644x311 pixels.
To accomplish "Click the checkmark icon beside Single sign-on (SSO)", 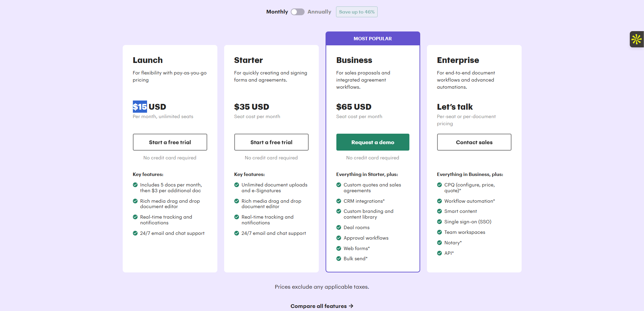I will 439,222.
